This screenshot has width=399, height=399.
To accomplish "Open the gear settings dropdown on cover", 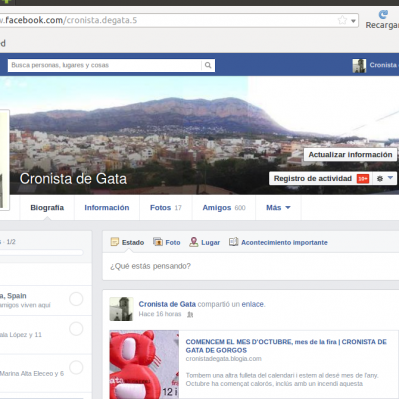I will tap(384, 179).
